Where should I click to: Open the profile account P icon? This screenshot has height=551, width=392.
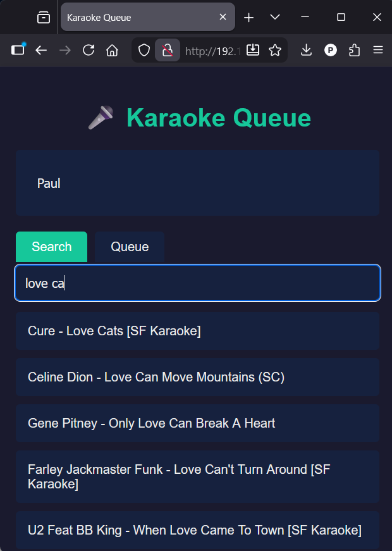tap(331, 51)
